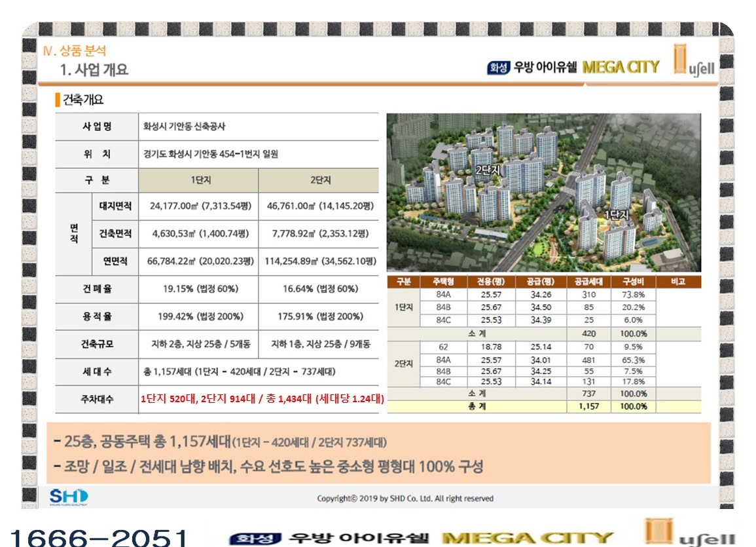756x547 pixels.
Task: Click the 131 supply count cell
Action: click(x=588, y=381)
